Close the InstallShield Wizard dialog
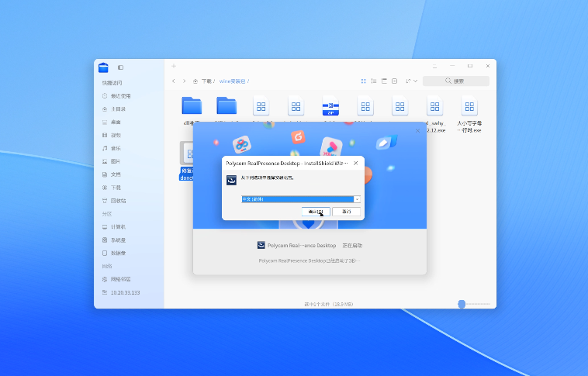This screenshot has width=588, height=376. (356, 163)
